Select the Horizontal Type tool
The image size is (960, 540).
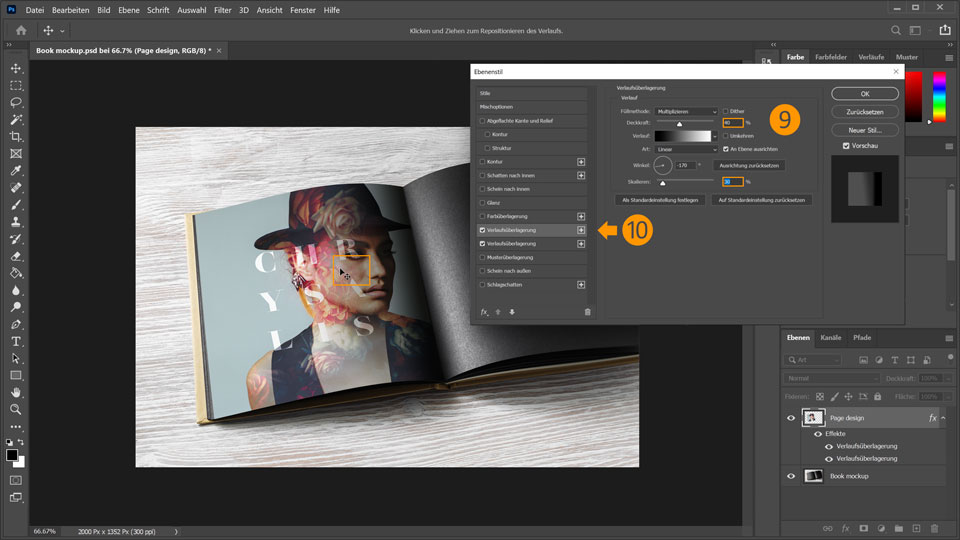tap(16, 342)
